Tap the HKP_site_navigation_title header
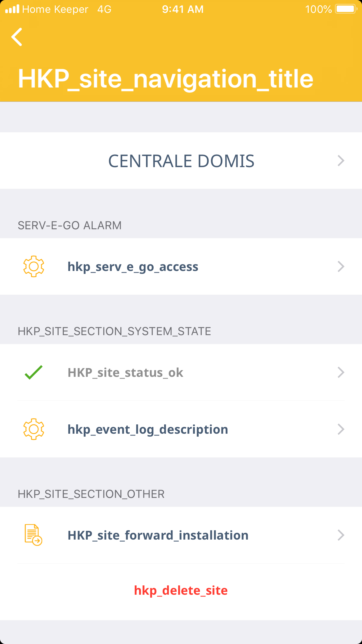 pos(166,79)
